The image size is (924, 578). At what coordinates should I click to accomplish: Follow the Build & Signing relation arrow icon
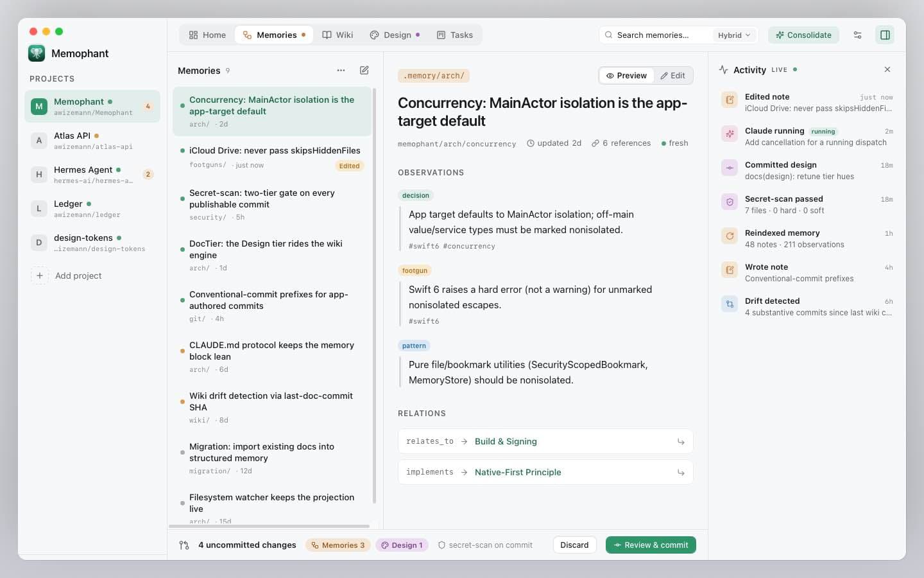point(681,442)
